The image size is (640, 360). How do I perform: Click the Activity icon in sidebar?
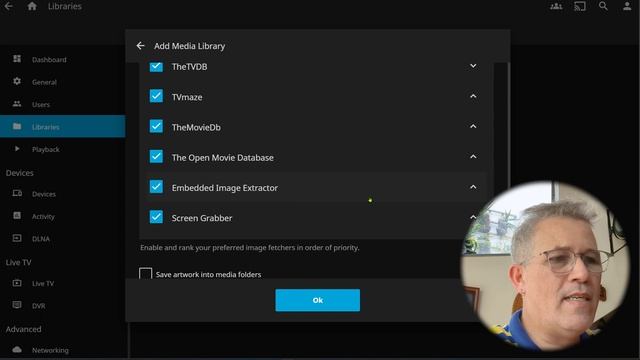pyautogui.click(x=17, y=216)
